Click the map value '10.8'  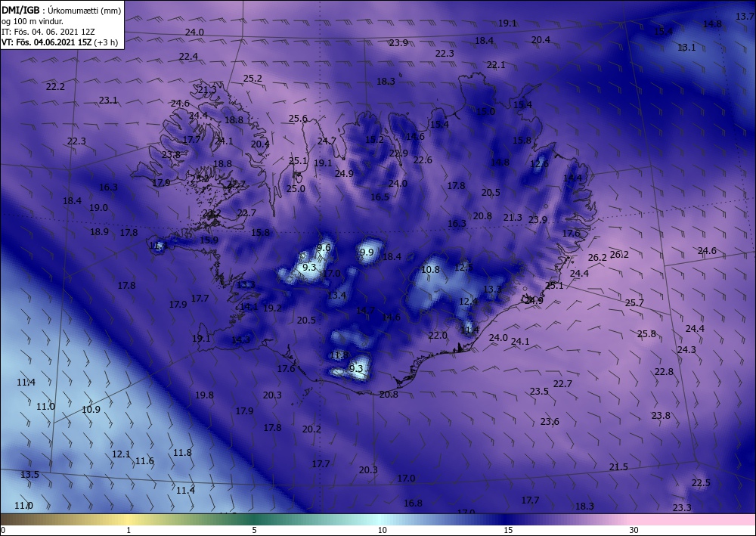[430, 269]
